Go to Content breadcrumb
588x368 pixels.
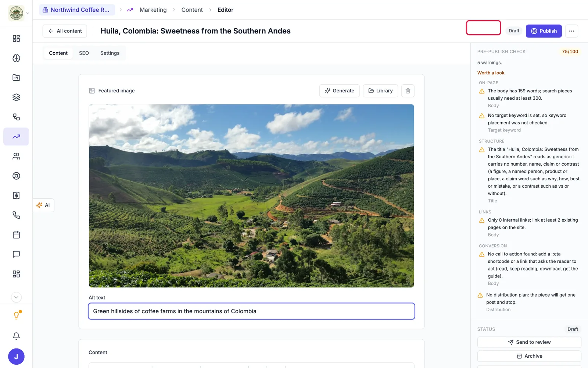click(192, 10)
